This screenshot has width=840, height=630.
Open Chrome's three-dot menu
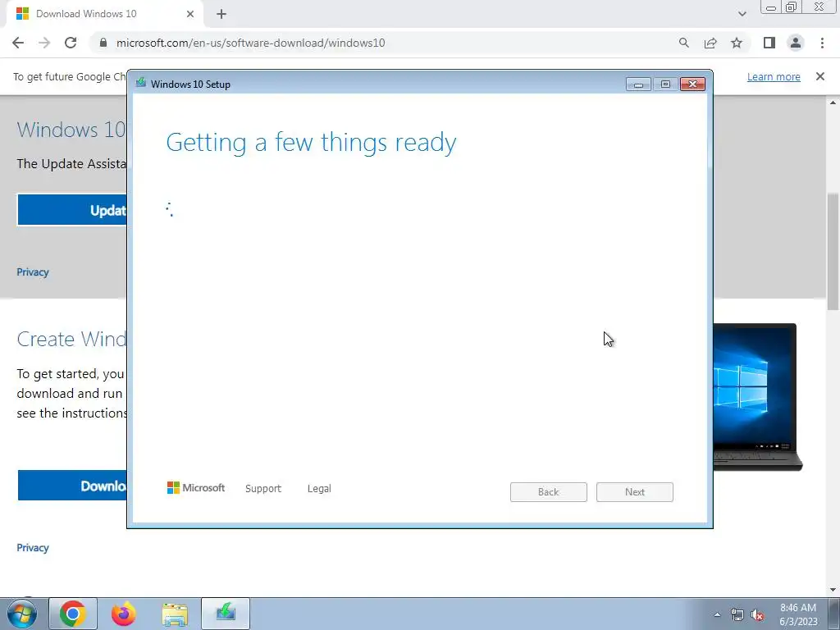822,43
